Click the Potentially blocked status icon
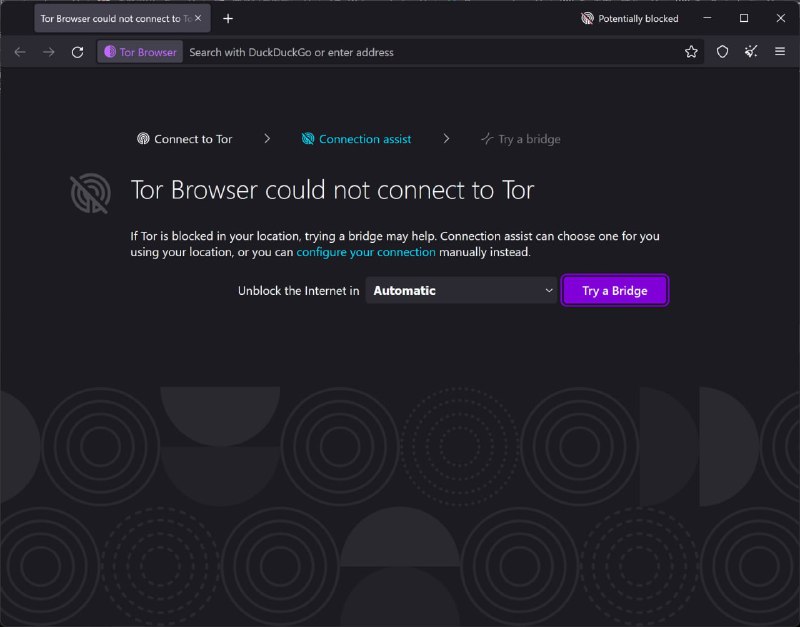This screenshot has height=627, width=800. [589, 18]
